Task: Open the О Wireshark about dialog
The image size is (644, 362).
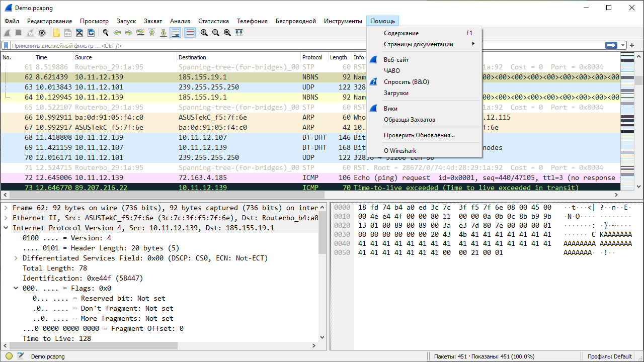Action: click(x=424, y=151)
